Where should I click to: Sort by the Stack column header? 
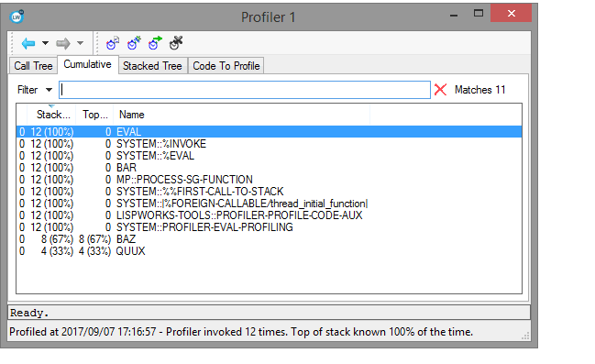(x=51, y=115)
